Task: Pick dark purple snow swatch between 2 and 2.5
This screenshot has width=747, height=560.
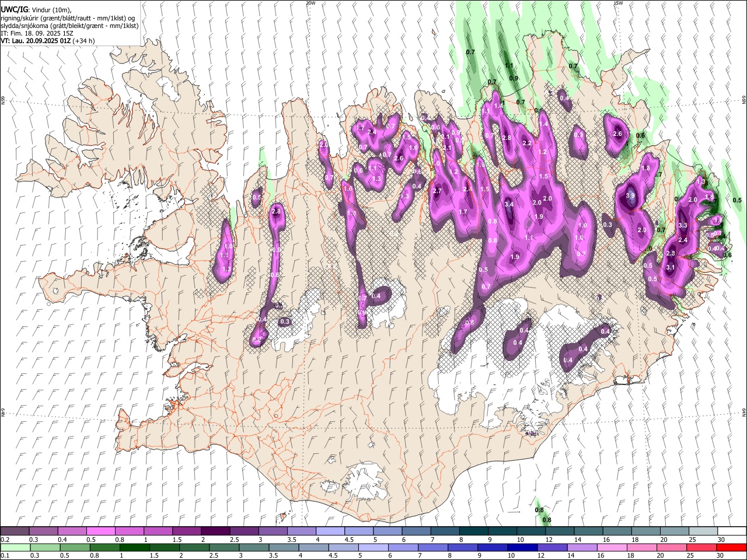Action: click(215, 531)
